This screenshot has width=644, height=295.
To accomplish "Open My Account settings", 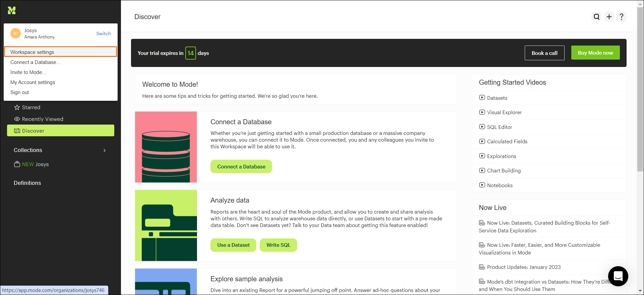I will click(60, 82).
